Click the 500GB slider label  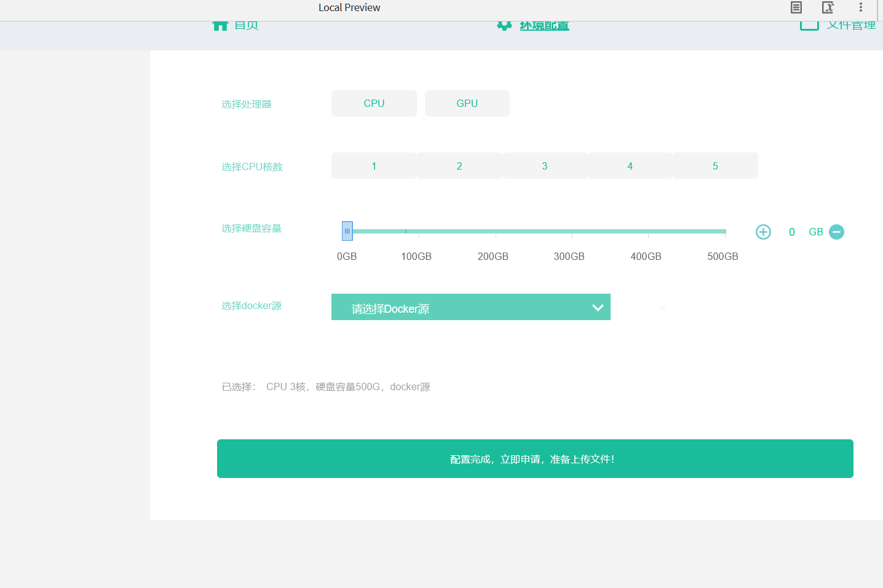[723, 256]
